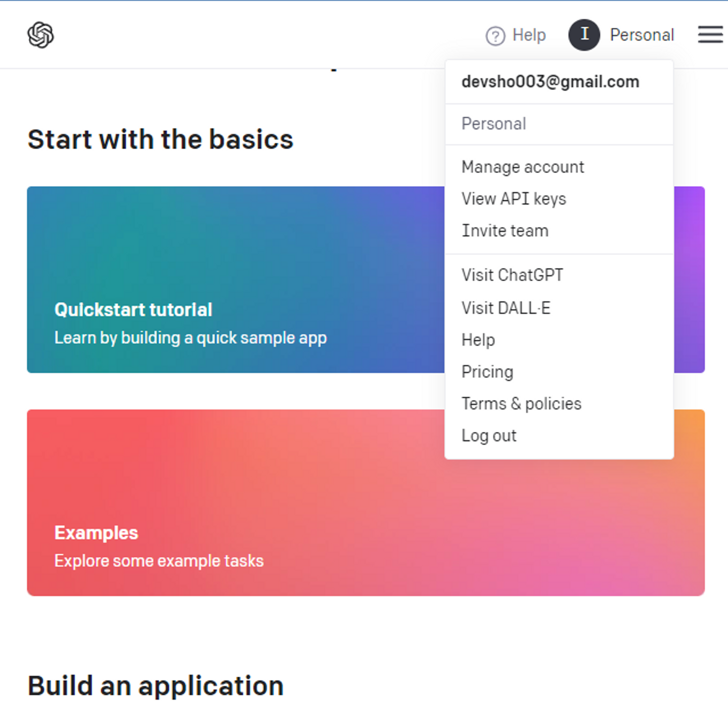728x708 pixels.
Task: Click the OpenAI logo icon
Action: click(40, 35)
